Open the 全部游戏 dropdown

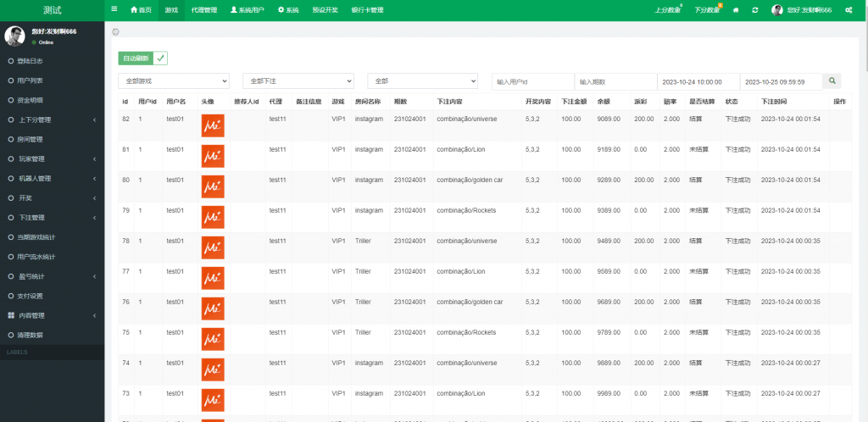[x=173, y=81]
